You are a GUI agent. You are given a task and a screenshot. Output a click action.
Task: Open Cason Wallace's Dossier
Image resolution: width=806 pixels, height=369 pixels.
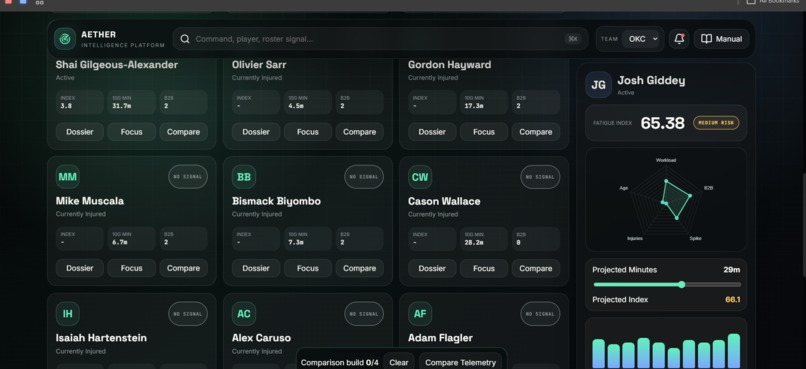pos(432,268)
